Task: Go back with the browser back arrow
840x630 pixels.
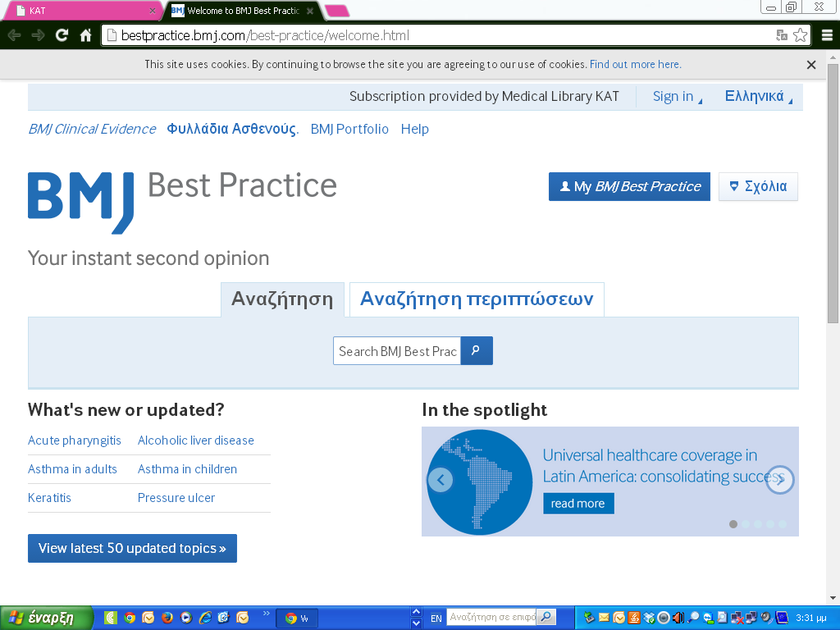Action: click(15, 35)
